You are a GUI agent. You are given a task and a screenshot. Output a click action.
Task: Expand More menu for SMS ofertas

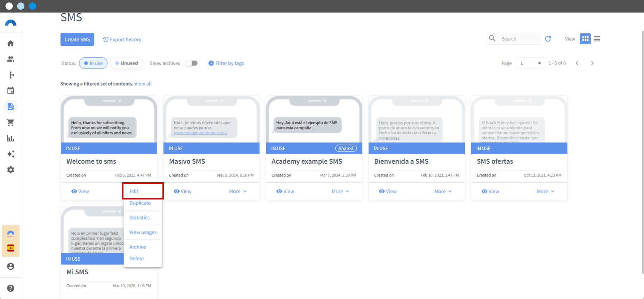pyautogui.click(x=546, y=192)
